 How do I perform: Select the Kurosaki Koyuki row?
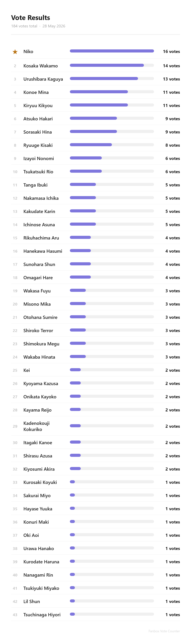pos(95,482)
